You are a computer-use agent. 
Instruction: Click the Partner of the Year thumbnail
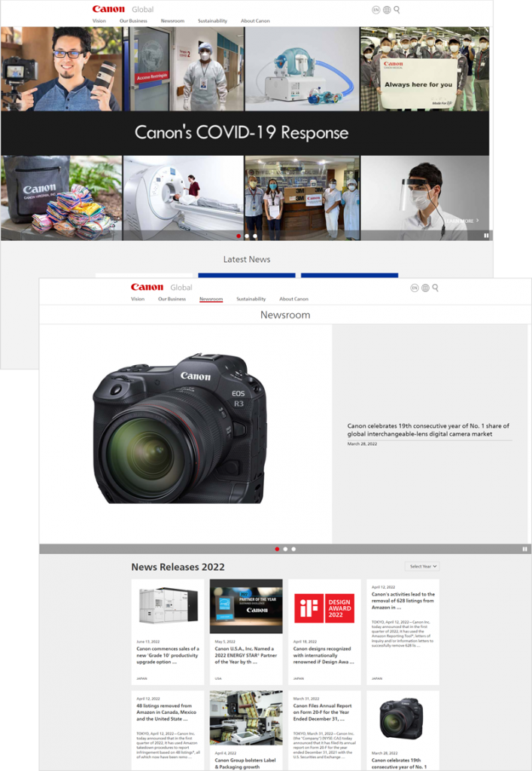coord(246,606)
